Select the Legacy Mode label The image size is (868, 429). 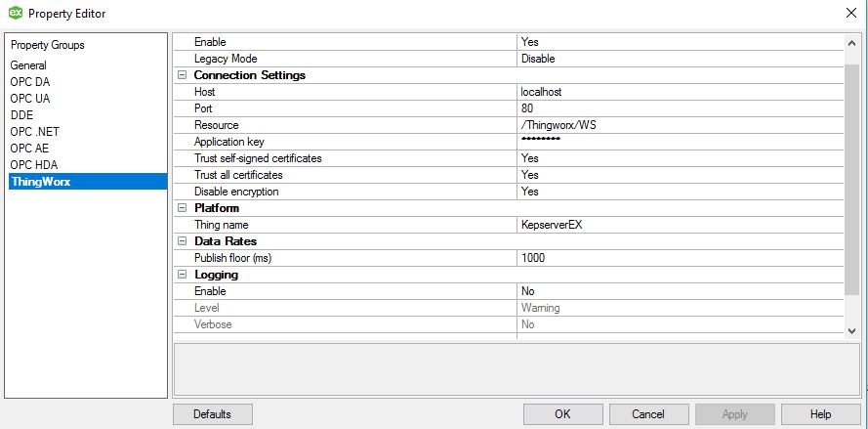click(x=226, y=59)
